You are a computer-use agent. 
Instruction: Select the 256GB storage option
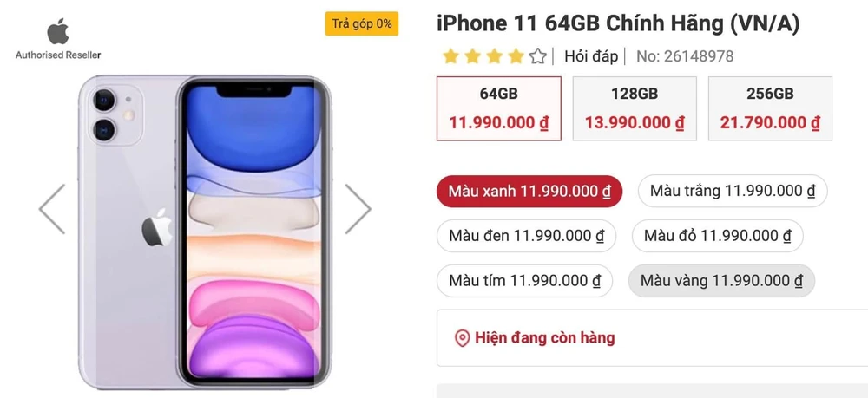pyautogui.click(x=770, y=108)
